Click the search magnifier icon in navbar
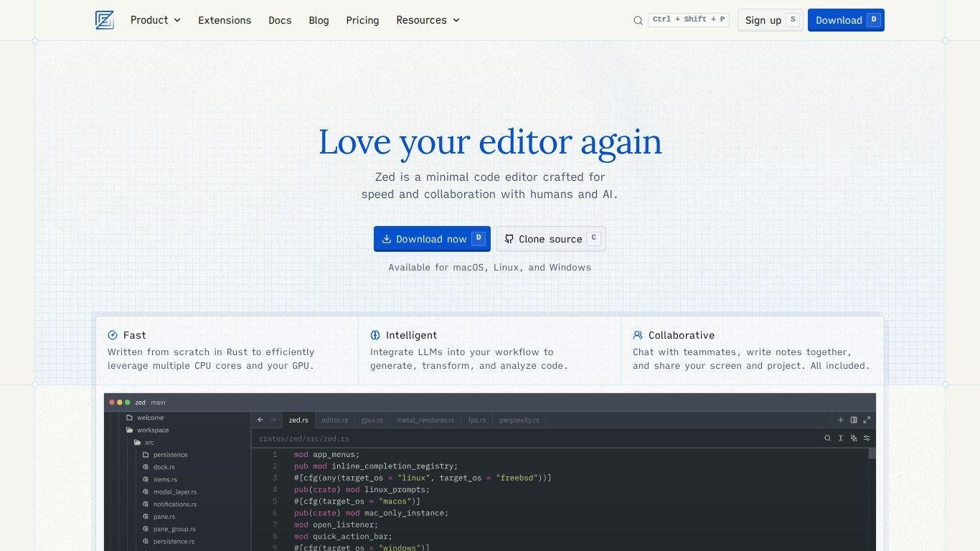Screen dimensions: 980x551 tap(638, 21)
